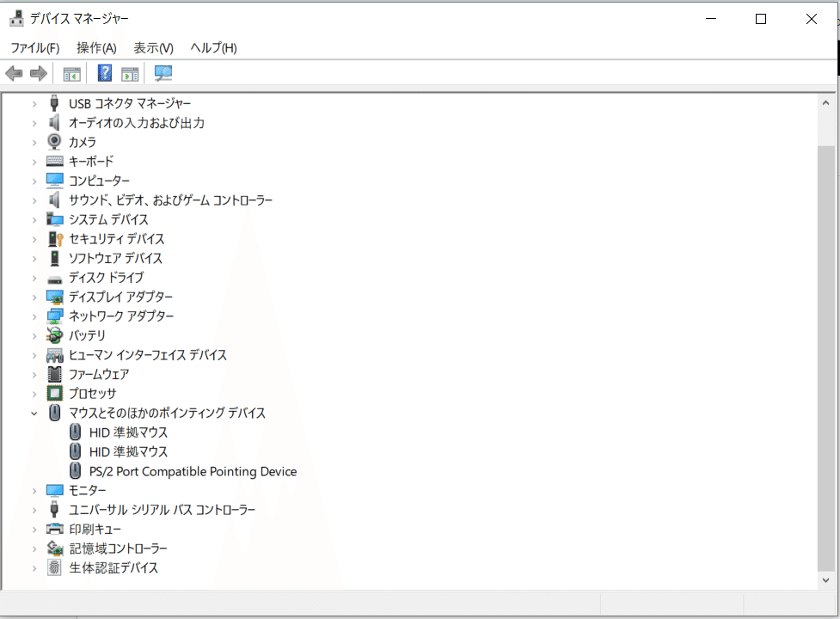Select the バッテリ category icon

pyautogui.click(x=54, y=335)
